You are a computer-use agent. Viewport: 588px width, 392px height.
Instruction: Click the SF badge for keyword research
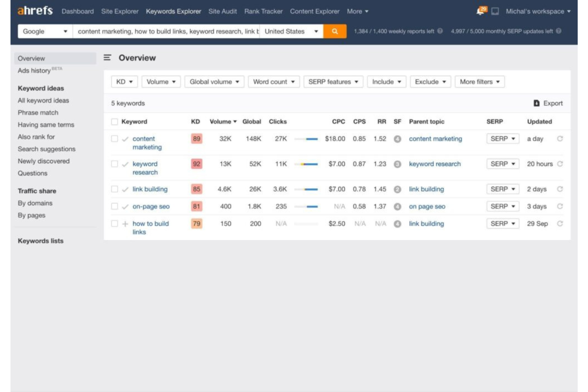[x=397, y=164]
